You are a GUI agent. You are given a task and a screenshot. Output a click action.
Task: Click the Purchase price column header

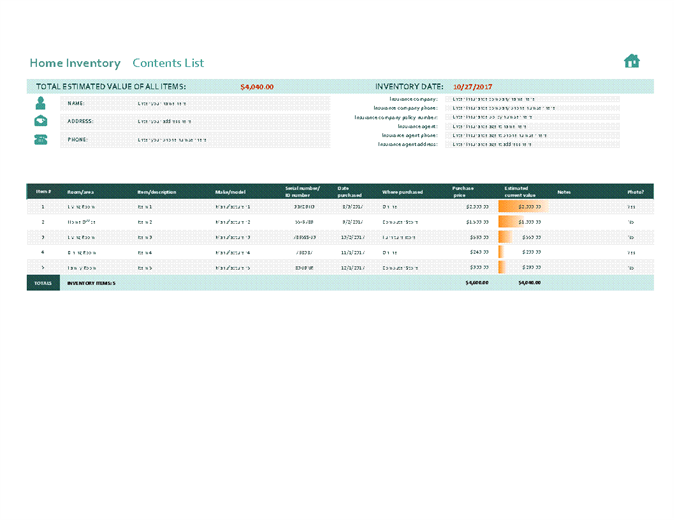point(463,192)
